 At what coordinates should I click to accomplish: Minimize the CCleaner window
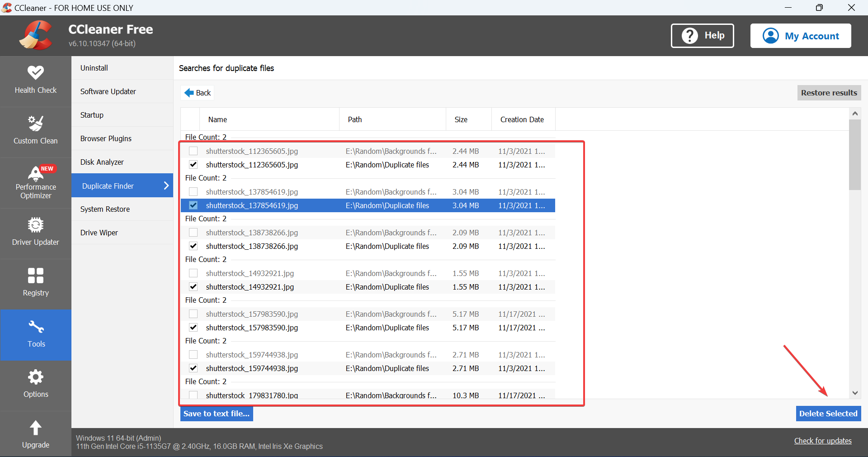pyautogui.click(x=788, y=8)
